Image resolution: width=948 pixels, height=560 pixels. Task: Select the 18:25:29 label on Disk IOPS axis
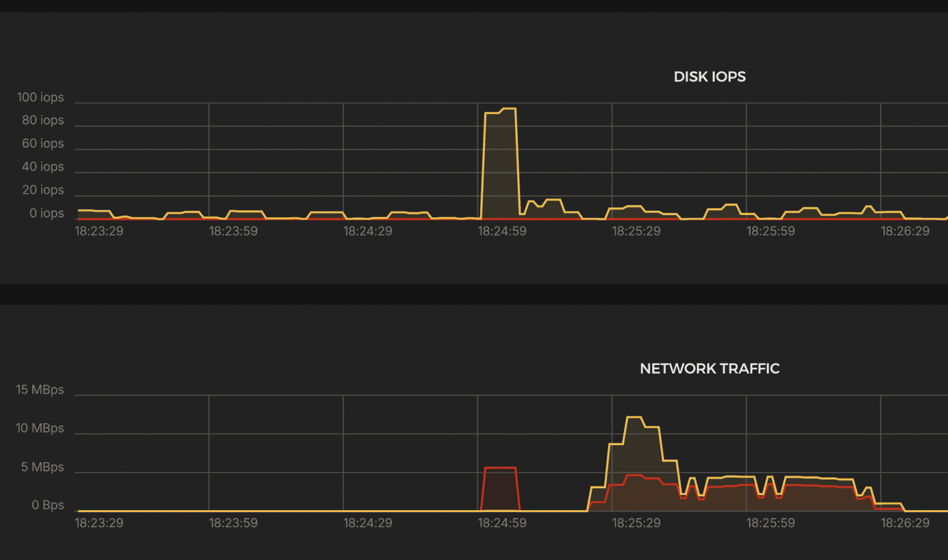636,231
